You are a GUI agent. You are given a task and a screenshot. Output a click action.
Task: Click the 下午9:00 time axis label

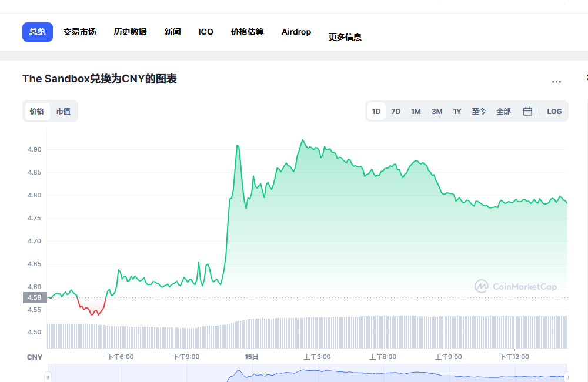pos(186,357)
